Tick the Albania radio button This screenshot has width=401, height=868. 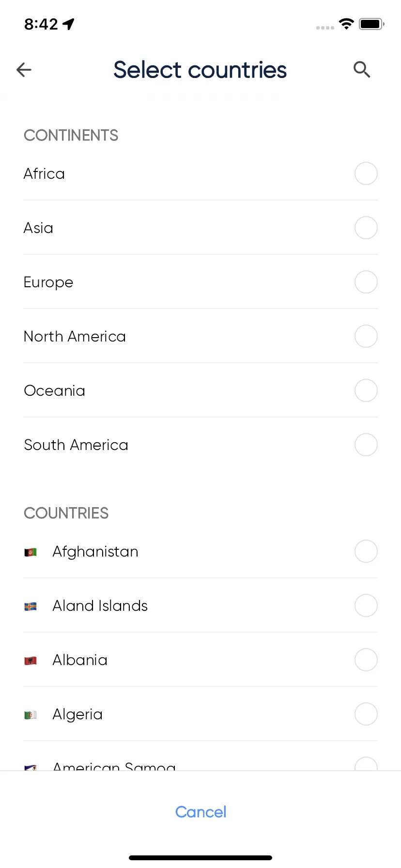point(366,660)
